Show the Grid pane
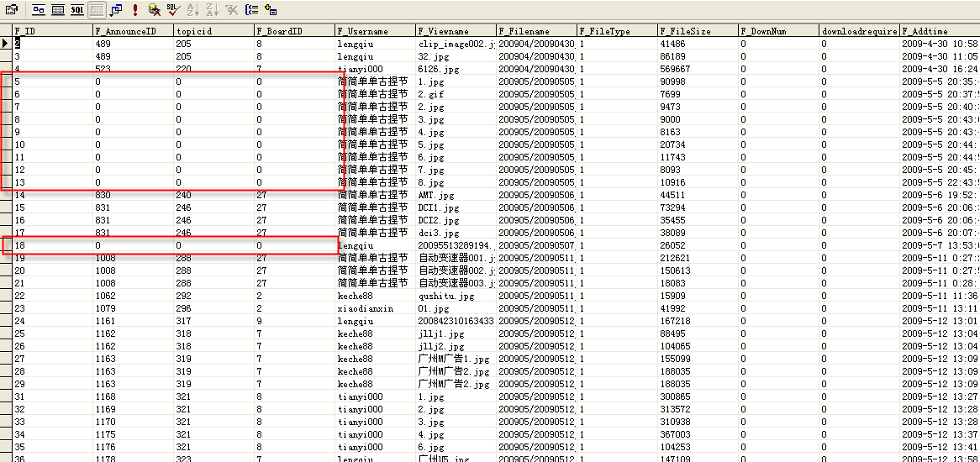The width and height of the screenshot is (980, 462). pos(58,9)
